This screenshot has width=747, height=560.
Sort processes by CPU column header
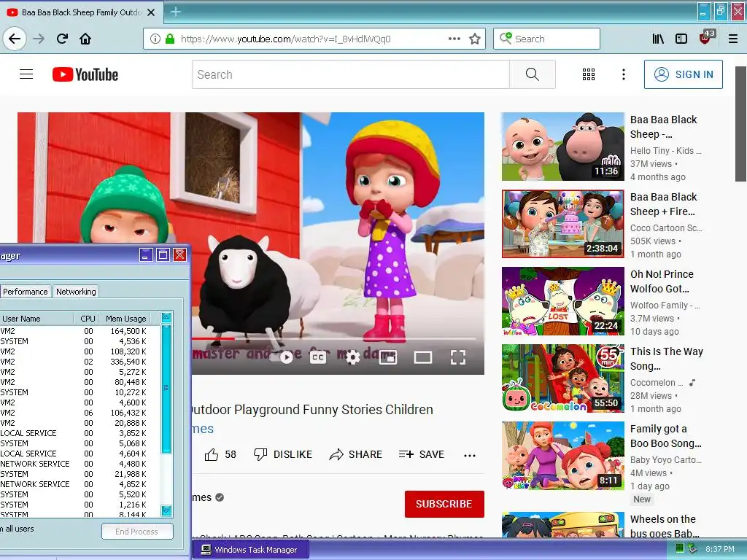[x=88, y=319]
